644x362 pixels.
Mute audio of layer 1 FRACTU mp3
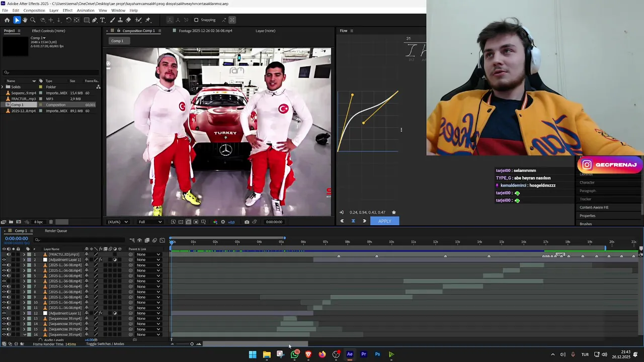9,254
